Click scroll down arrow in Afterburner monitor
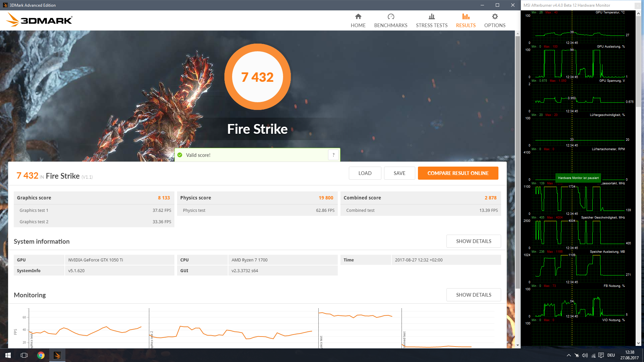 [638, 343]
